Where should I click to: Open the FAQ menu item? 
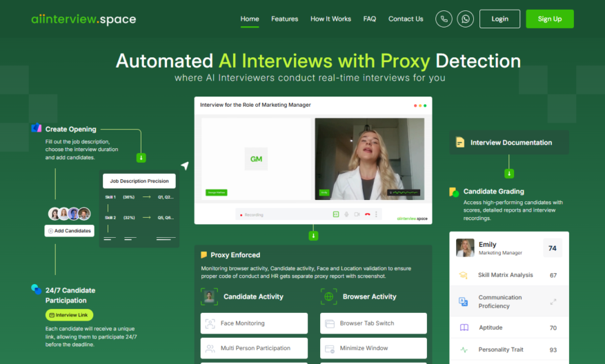(x=370, y=19)
